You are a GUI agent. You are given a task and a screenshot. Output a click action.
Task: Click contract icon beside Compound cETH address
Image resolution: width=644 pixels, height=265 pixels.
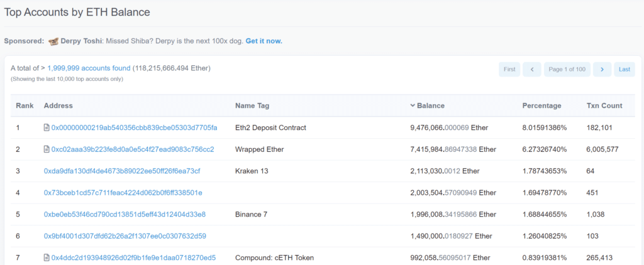click(x=47, y=258)
